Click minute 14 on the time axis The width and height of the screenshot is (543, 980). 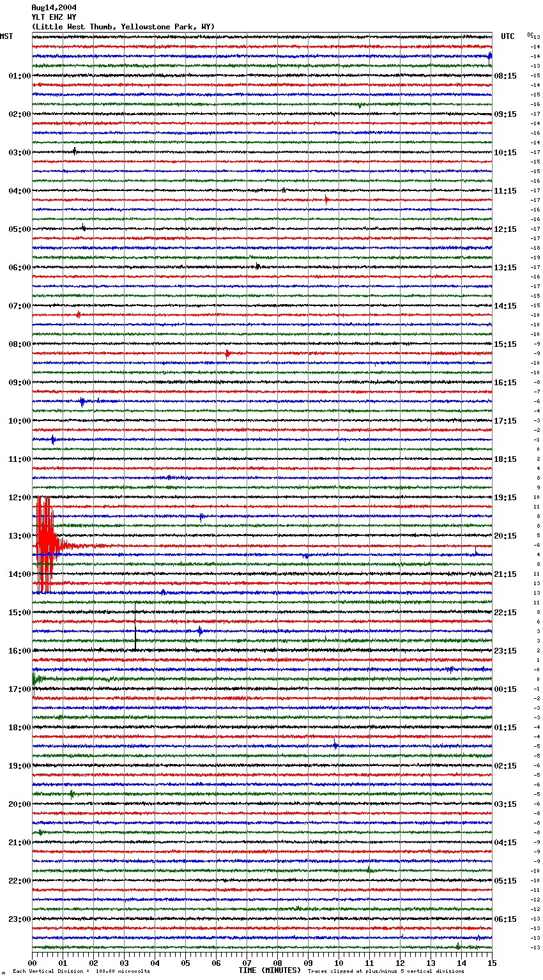point(461,963)
